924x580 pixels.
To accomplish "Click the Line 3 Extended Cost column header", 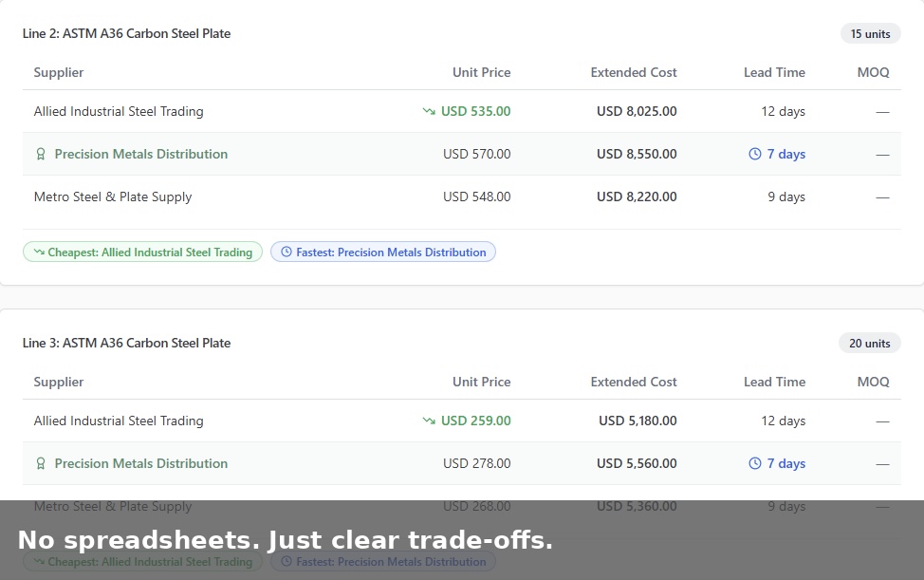I will click(634, 382).
